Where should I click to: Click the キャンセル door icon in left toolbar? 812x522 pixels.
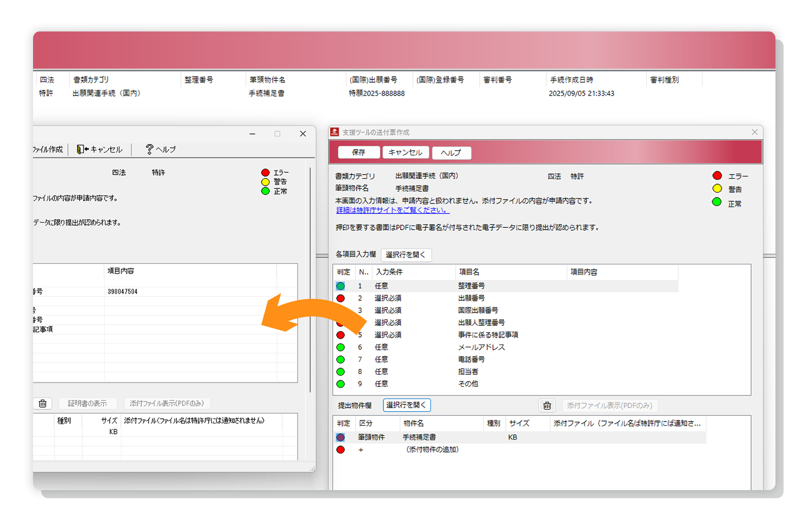point(82,149)
